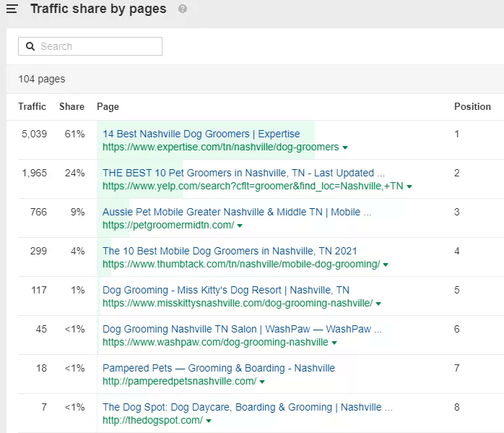This screenshot has width=504, height=433.
Task: Open dropdown arrow beside pamperedpetsnashville.com URL
Action: [262, 382]
